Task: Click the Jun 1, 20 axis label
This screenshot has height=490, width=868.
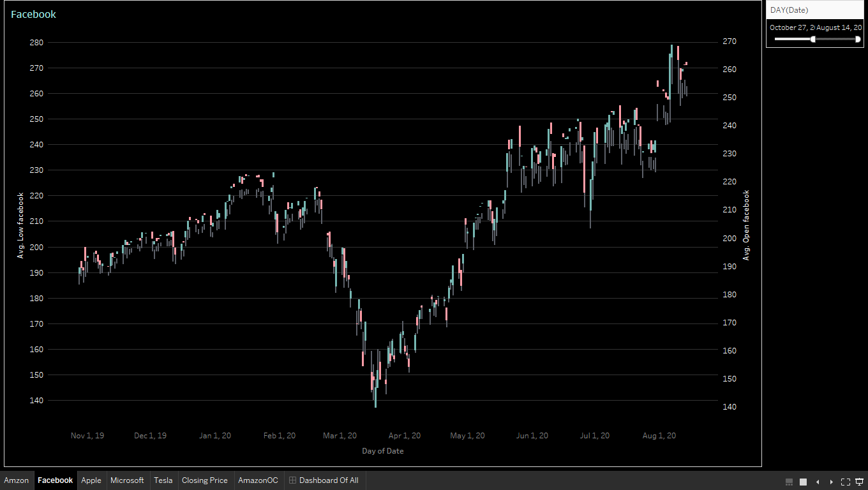Action: pyautogui.click(x=532, y=436)
